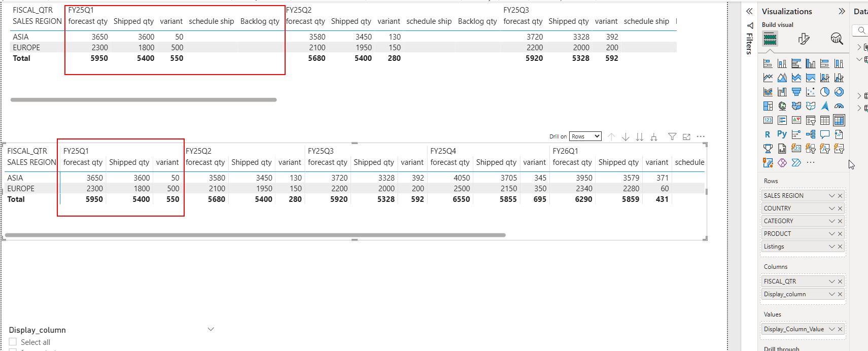The width and height of the screenshot is (868, 351).
Task: Switch to the Build visual tab
Action: [770, 39]
